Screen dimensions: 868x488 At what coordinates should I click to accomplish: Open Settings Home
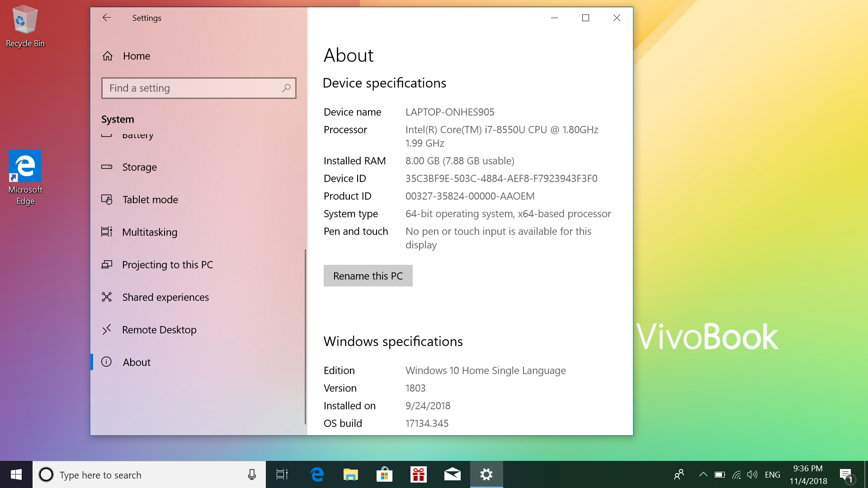[199, 56]
